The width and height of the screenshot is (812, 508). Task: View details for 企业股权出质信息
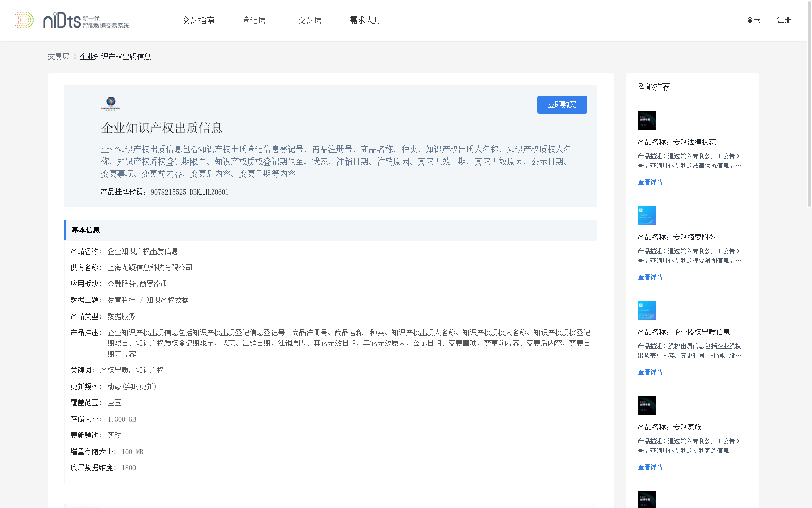click(650, 372)
